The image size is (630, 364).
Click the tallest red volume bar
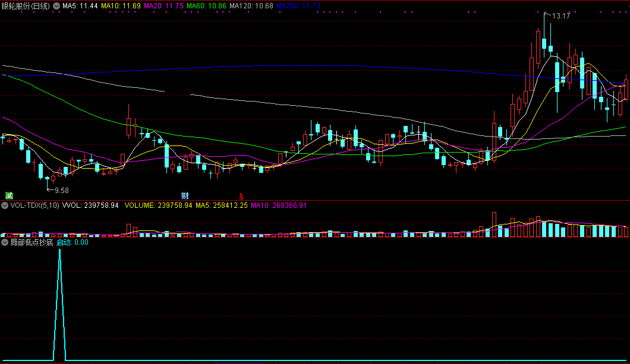[x=494, y=224]
